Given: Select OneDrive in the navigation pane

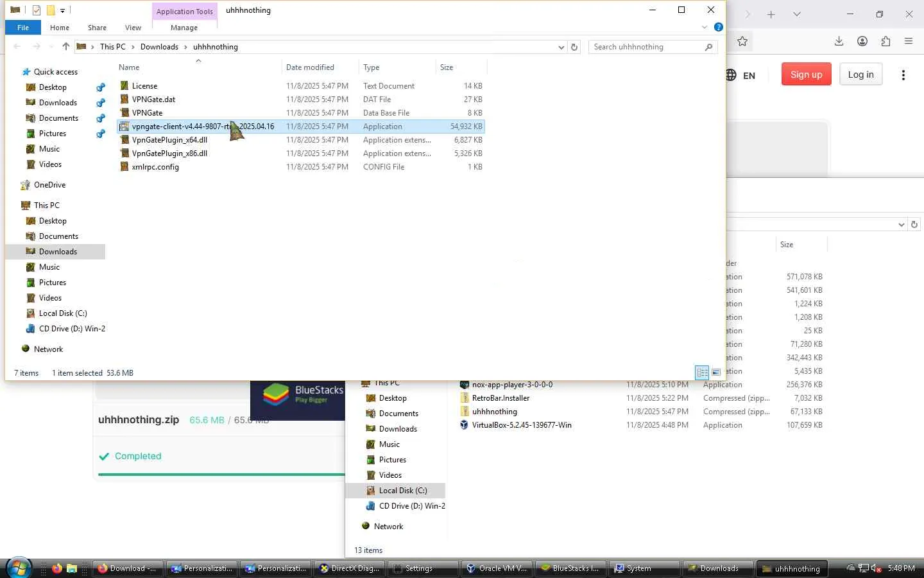Looking at the screenshot, I should [49, 185].
